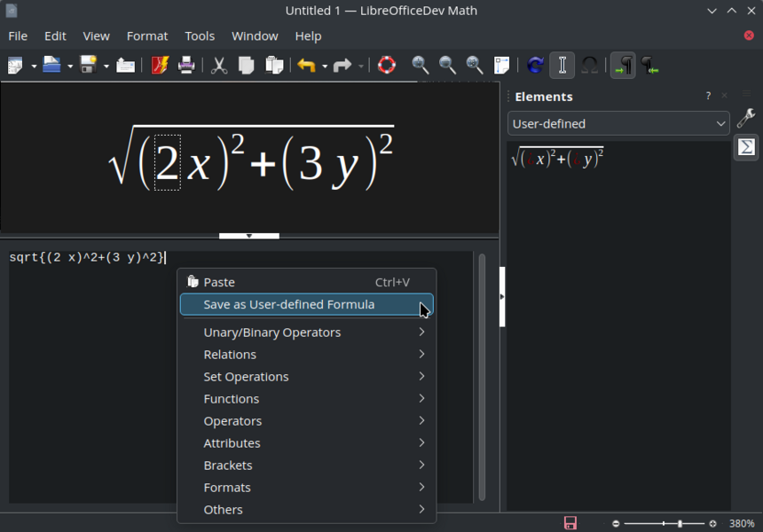Click the zoom slider handle
Screen dimensions: 763x532
pos(680,524)
